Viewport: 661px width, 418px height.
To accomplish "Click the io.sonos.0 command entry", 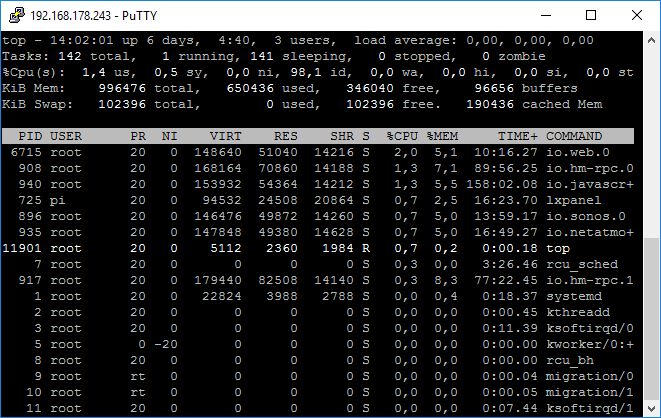I will (586, 216).
